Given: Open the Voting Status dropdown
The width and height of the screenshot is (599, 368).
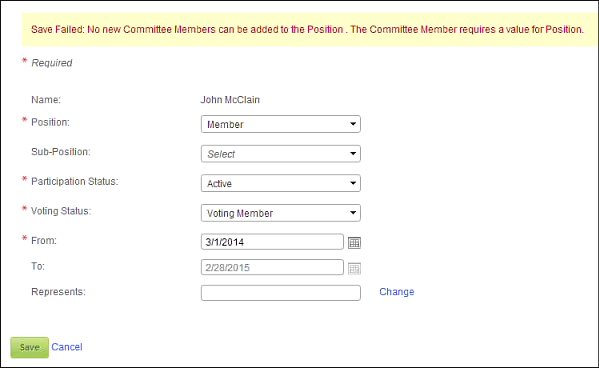Looking at the screenshot, I should point(280,213).
